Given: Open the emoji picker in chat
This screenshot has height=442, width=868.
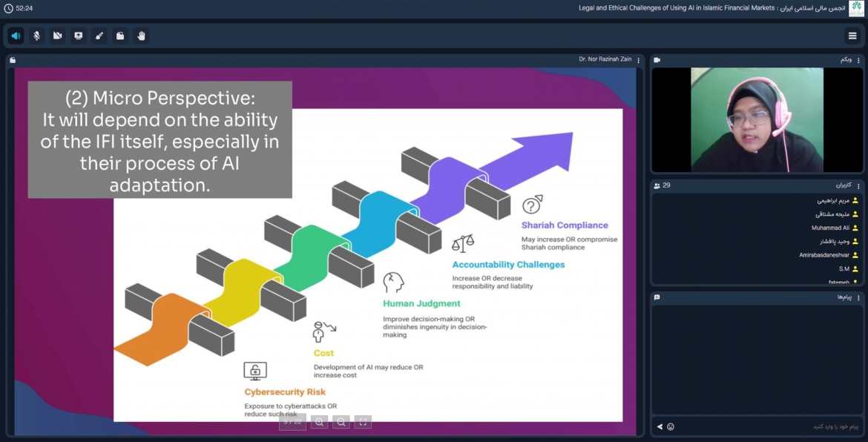Looking at the screenshot, I should pos(671,427).
